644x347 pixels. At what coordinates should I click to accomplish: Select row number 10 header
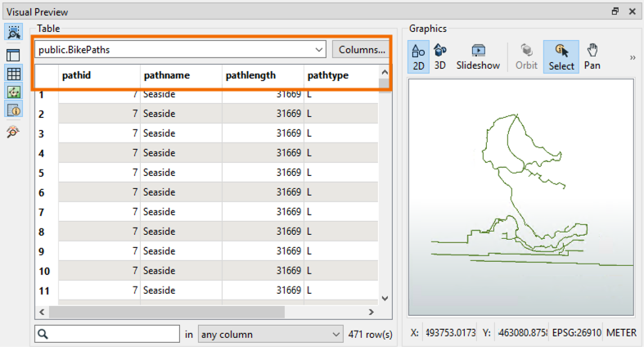47,271
